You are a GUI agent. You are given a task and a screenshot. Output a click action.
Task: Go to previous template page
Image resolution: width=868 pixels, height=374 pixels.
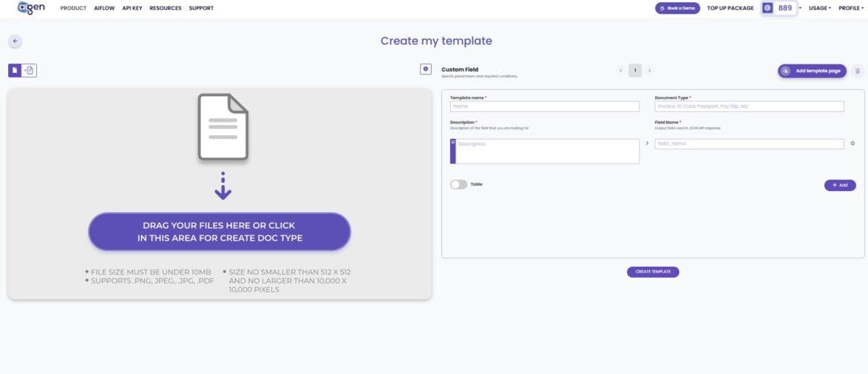coord(621,70)
